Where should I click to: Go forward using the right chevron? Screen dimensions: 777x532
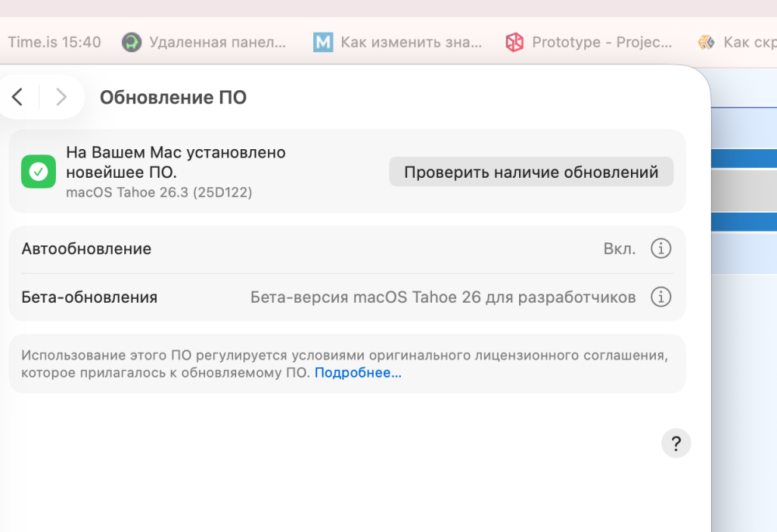point(61,97)
